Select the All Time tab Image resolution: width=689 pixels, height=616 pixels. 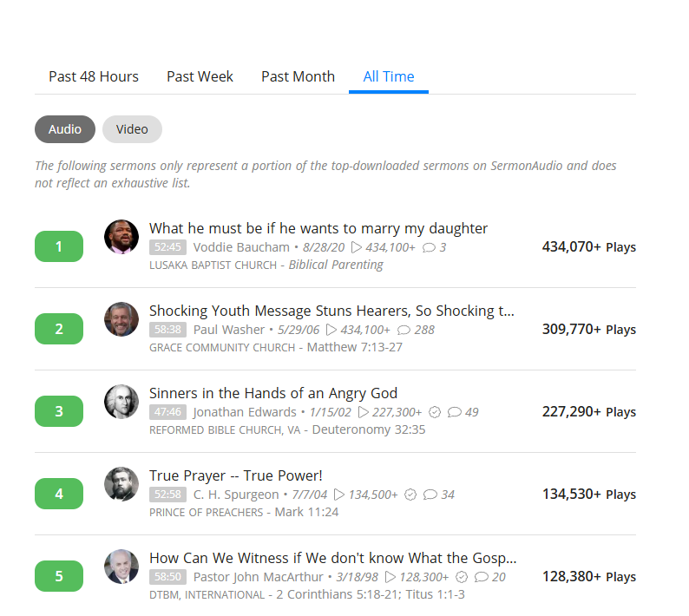388,76
